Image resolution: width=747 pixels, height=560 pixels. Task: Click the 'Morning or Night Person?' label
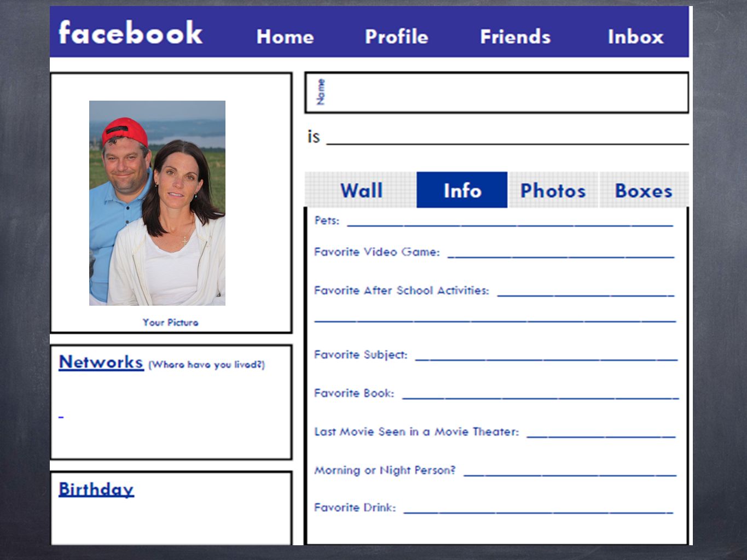(x=385, y=470)
